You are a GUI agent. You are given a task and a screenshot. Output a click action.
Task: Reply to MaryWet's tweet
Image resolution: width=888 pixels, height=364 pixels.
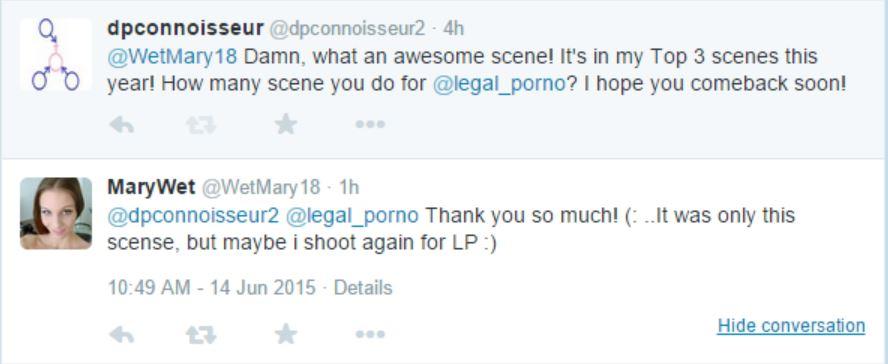[x=121, y=335]
